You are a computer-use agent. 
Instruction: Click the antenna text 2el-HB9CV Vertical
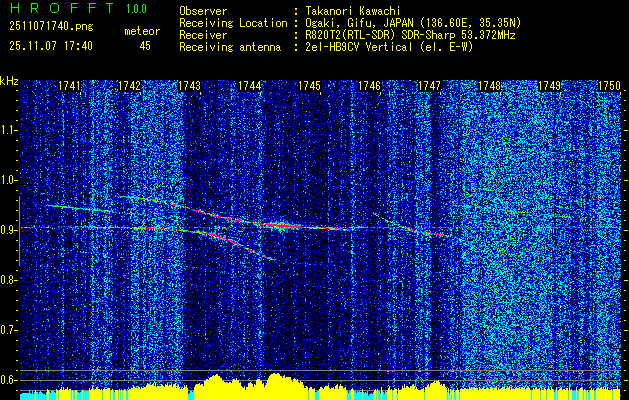(359, 47)
